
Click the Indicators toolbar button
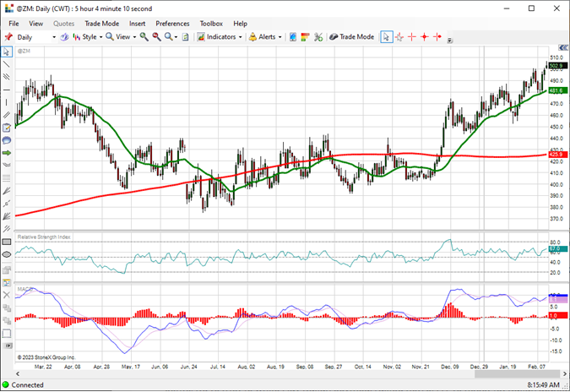[x=220, y=36]
